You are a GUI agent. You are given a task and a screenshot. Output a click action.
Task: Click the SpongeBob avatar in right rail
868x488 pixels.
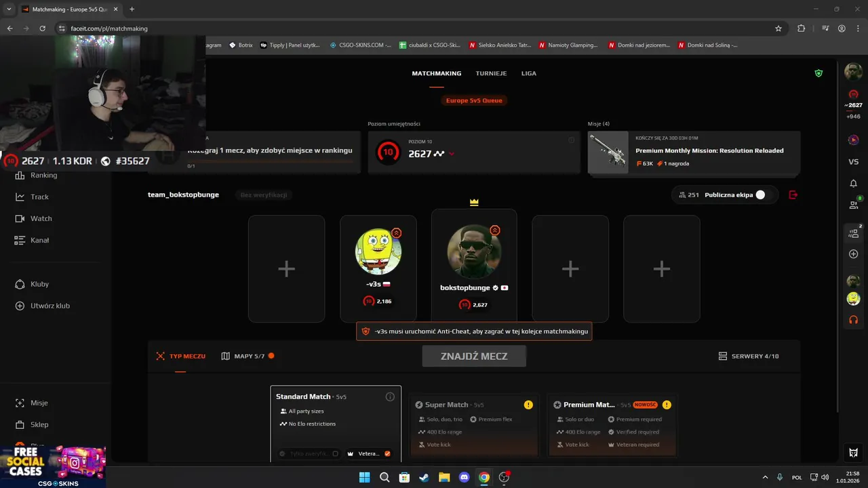tap(853, 299)
